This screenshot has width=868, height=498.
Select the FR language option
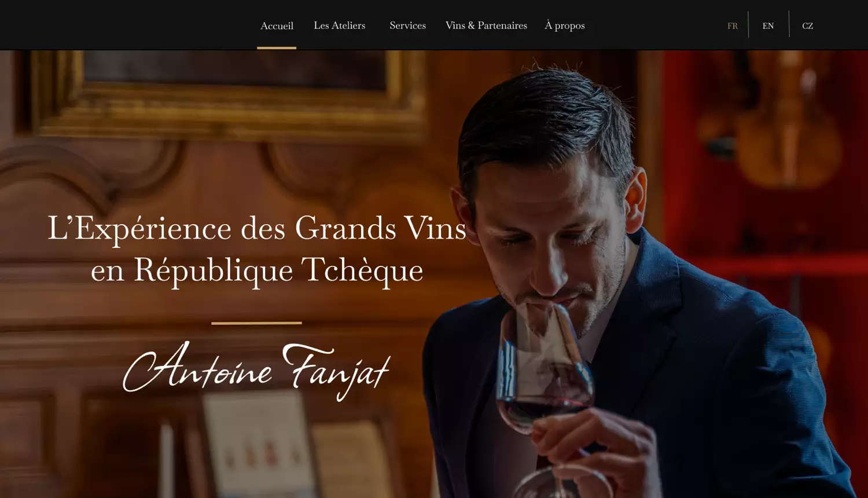(x=733, y=26)
